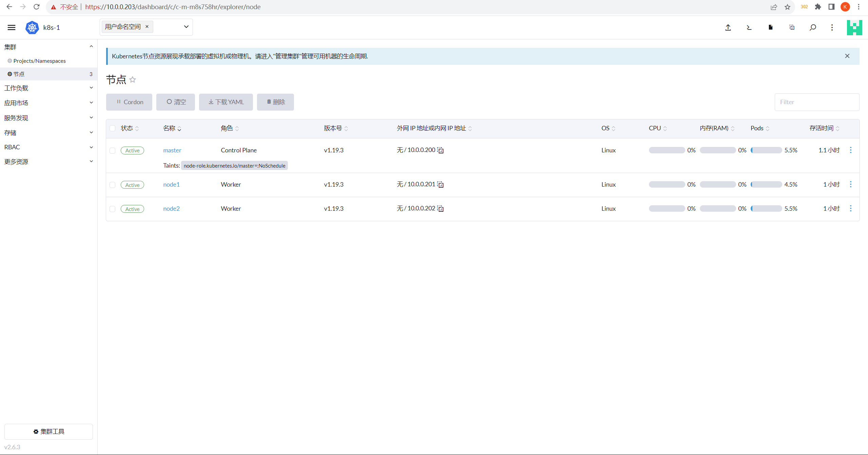This screenshot has height=455, width=868.
Task: Expand the 应用市场 sidebar section
Action: 91,103
